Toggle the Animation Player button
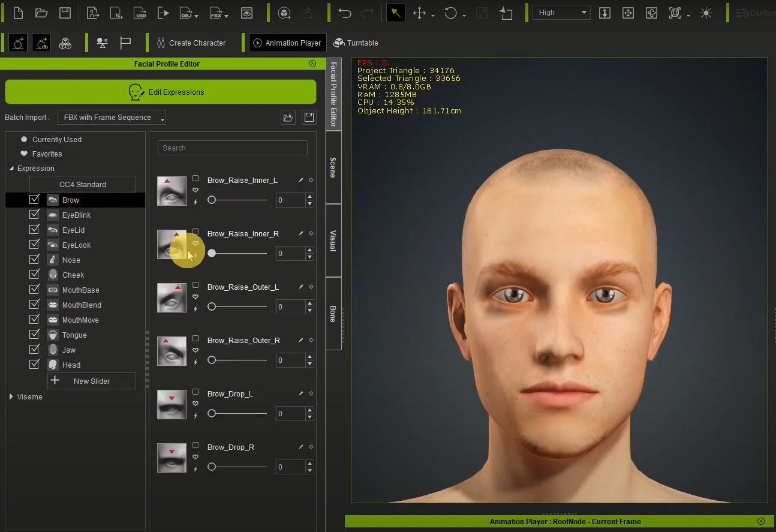 coord(287,43)
